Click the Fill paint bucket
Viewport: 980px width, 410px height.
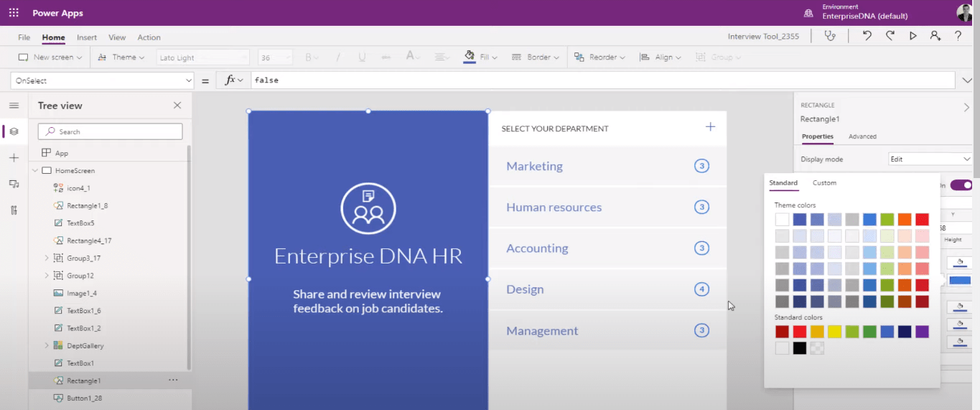coord(470,57)
